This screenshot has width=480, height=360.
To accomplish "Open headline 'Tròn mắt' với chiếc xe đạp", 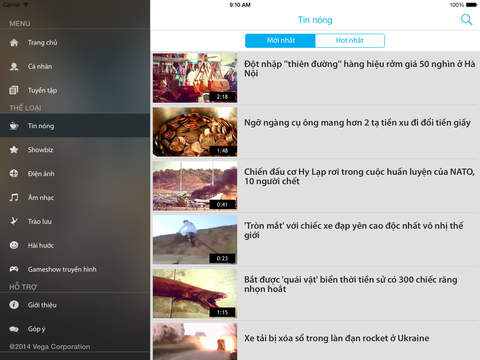I will pos(354,230).
